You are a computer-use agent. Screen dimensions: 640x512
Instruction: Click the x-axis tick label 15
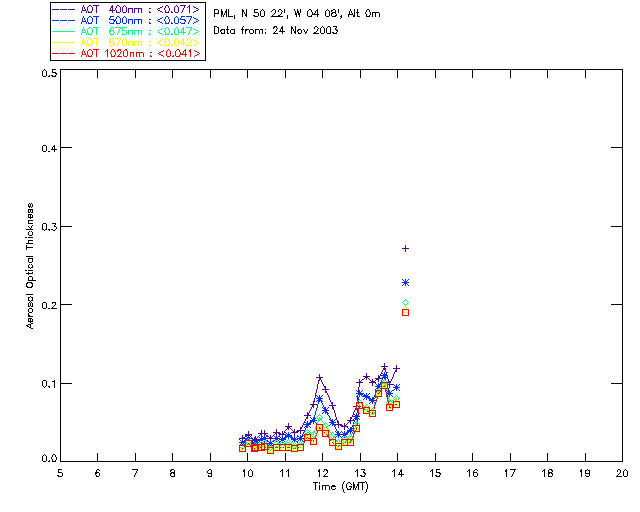click(x=435, y=473)
